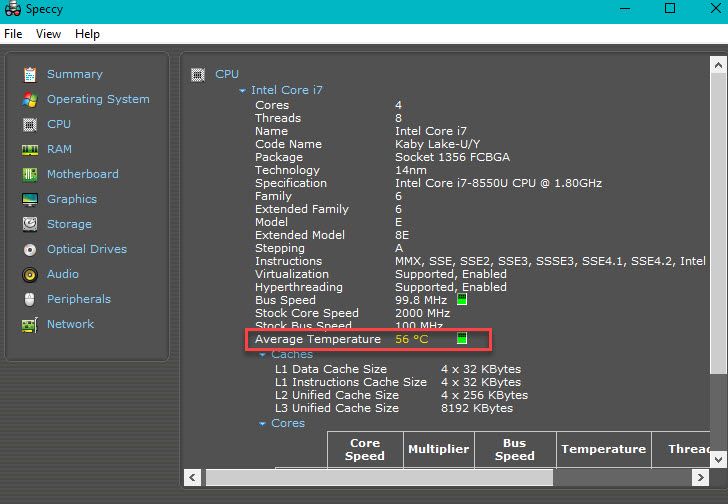Select CPU label in sidebar
Image resolution: width=728 pixels, height=504 pixels.
point(59,124)
